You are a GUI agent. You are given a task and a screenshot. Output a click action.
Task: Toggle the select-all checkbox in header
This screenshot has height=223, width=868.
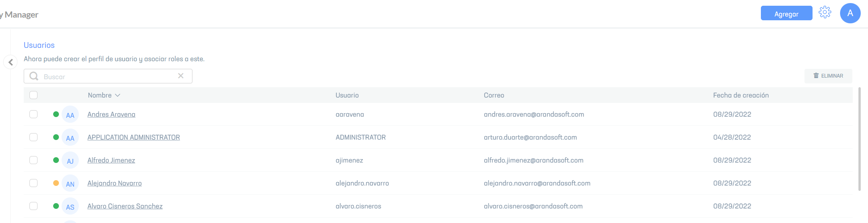34,95
